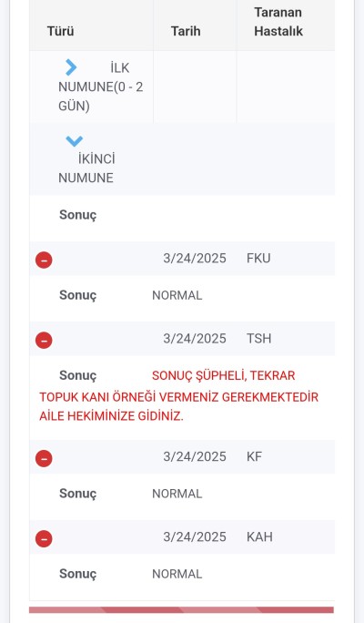Select the FKU disease label
Viewport: 364px width, 623px height.
coord(258,259)
